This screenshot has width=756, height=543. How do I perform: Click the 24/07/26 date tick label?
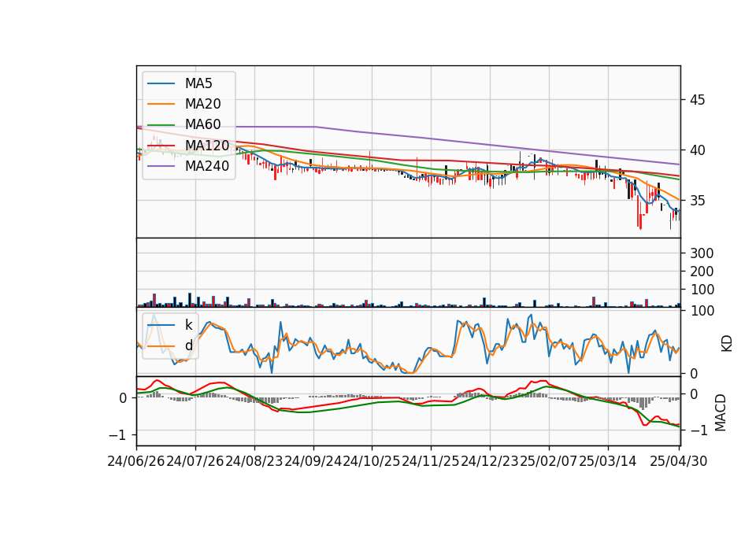coord(195,462)
